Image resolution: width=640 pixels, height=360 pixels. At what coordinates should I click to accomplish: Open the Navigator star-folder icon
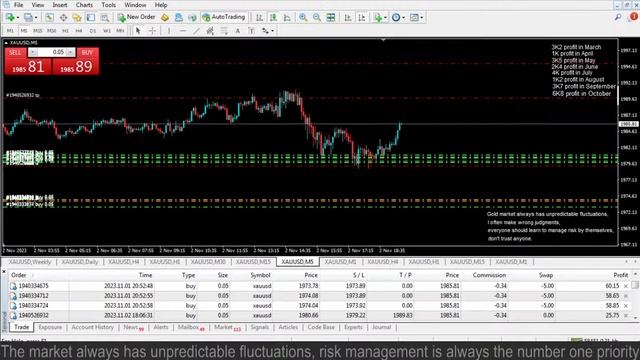click(77, 18)
